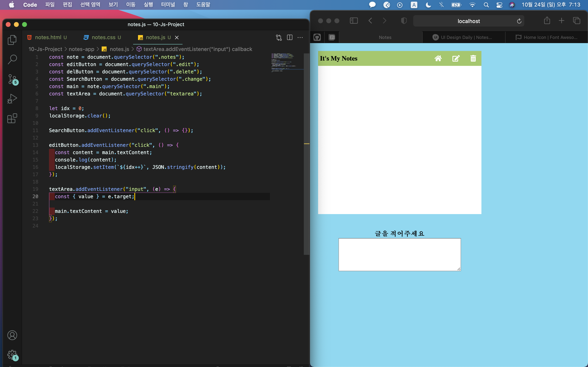Switch to notes.css editor tab
This screenshot has width=588, height=367.
(103, 37)
